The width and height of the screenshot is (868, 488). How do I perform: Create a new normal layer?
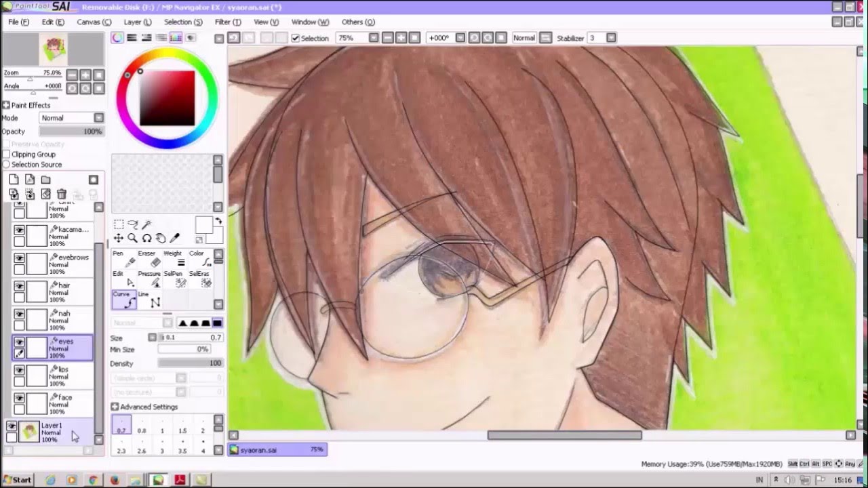[x=14, y=180]
